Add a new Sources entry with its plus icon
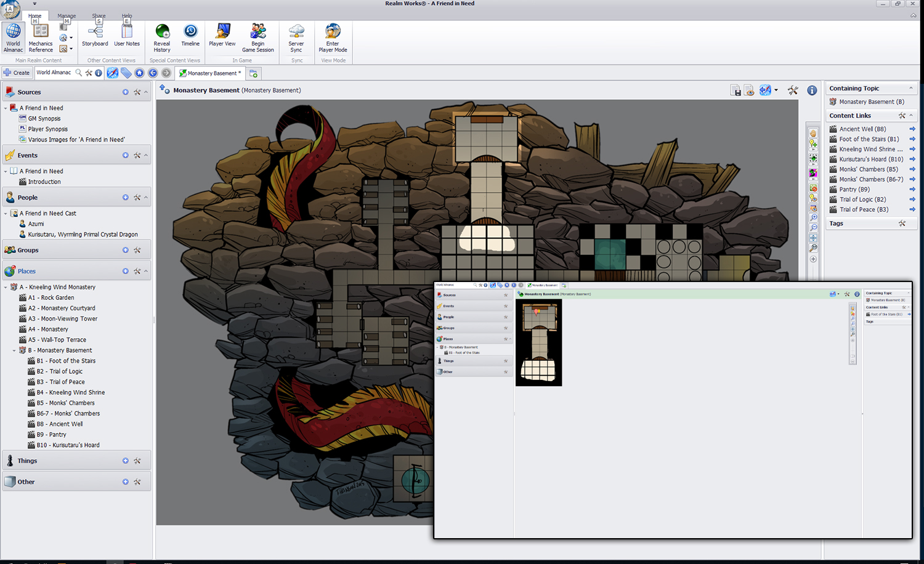 click(126, 92)
